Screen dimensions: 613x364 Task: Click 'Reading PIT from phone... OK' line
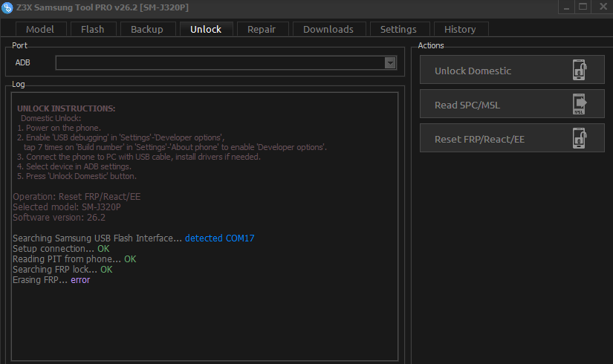click(74, 259)
